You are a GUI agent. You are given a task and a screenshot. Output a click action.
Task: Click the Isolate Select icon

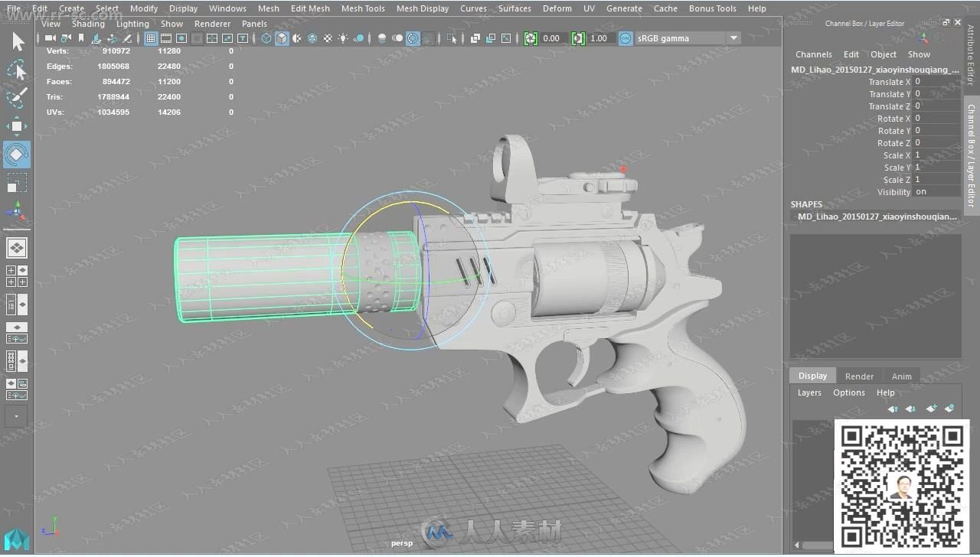coord(452,38)
